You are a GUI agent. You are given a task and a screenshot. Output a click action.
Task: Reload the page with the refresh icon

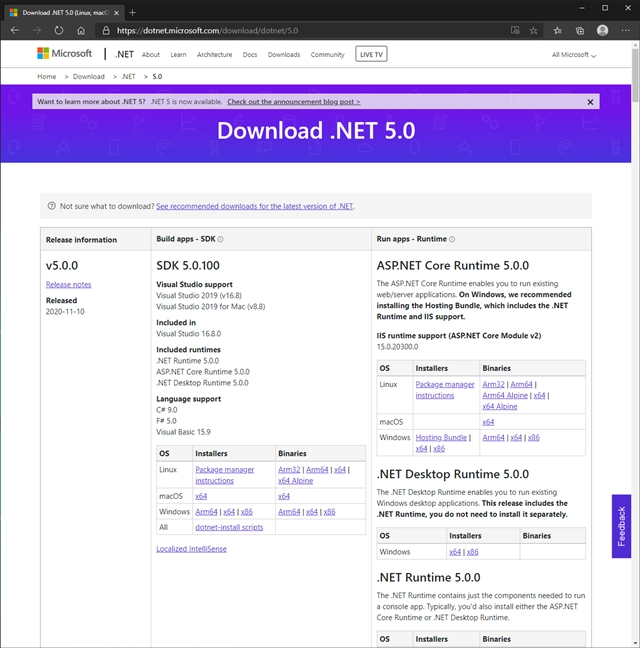(x=59, y=30)
